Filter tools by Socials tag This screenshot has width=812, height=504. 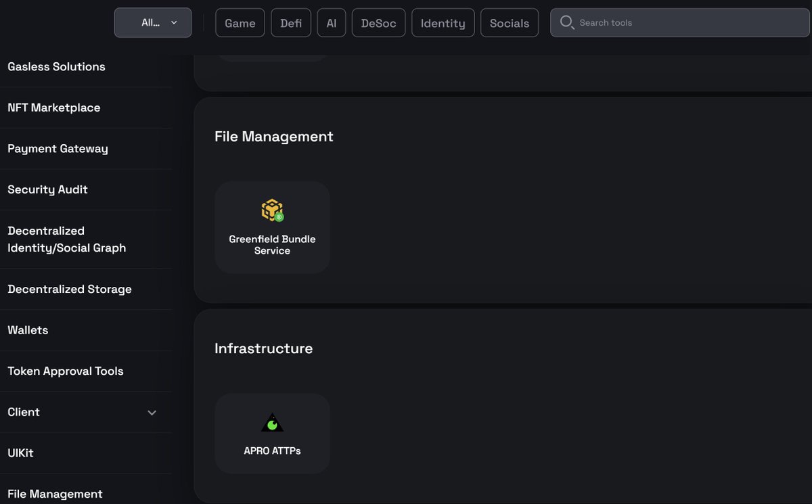coord(510,23)
